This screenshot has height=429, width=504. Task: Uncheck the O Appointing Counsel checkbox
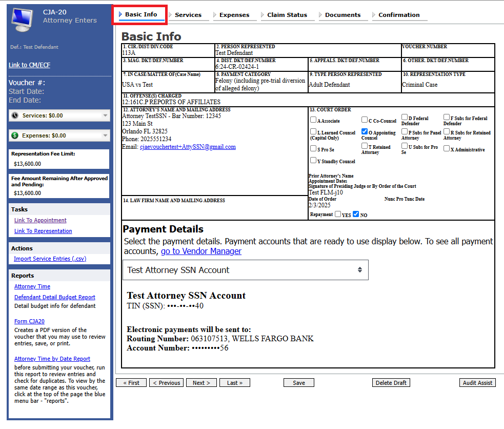tap(365, 132)
